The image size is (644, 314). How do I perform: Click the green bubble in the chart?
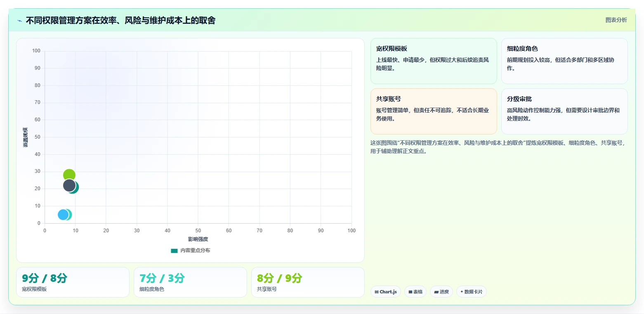point(69,175)
